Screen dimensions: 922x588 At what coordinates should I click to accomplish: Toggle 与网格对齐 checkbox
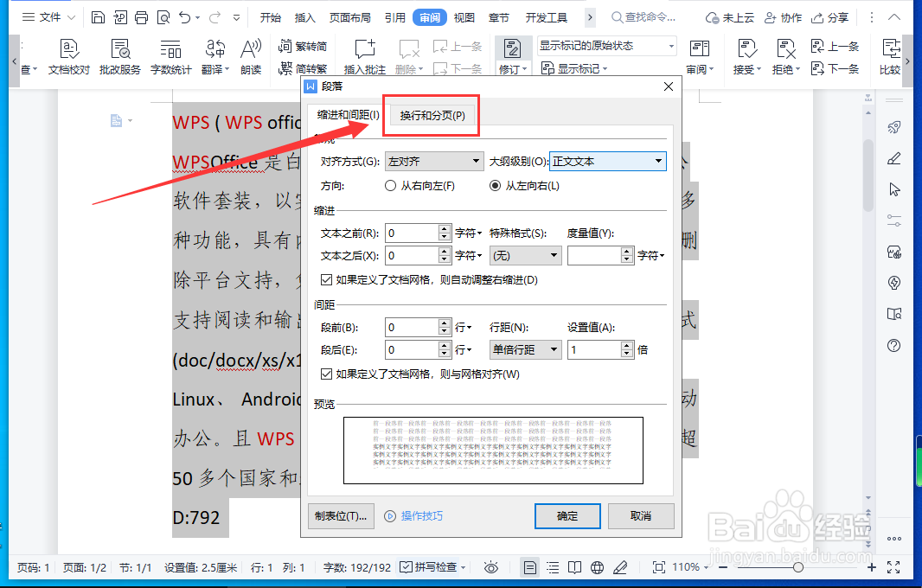[326, 374]
